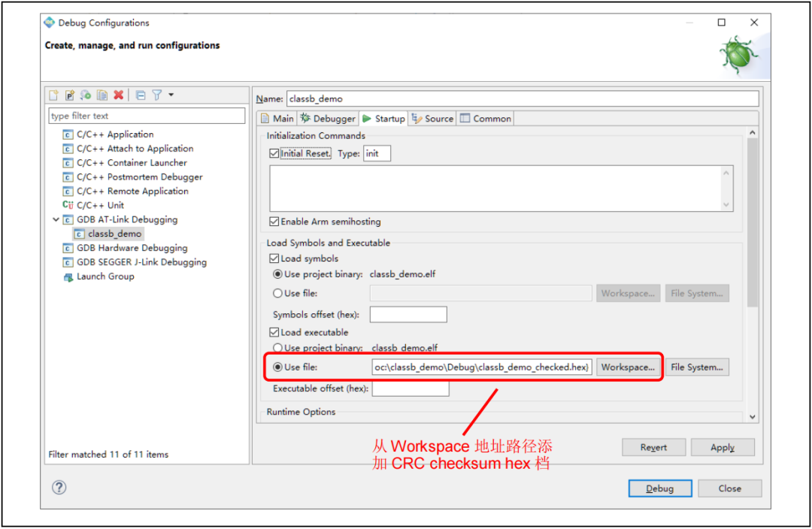The width and height of the screenshot is (812, 529).
Task: Toggle the Load executable checkbox
Action: pyautogui.click(x=274, y=332)
